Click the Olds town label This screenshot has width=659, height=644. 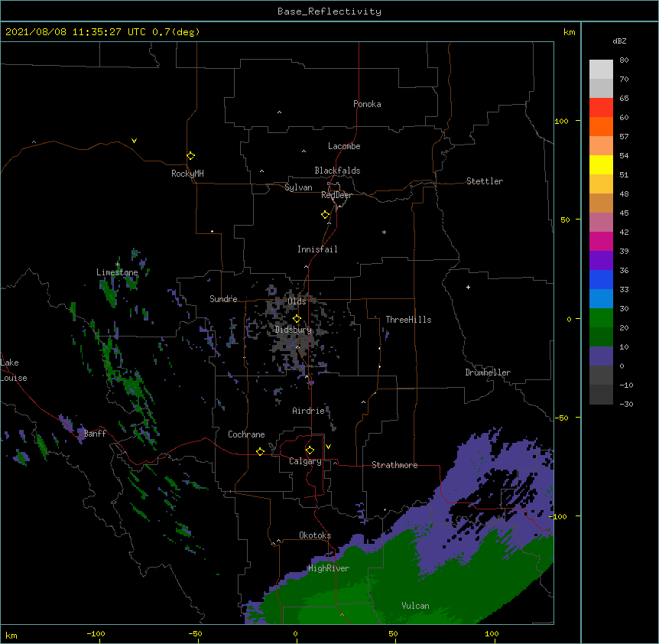click(297, 301)
